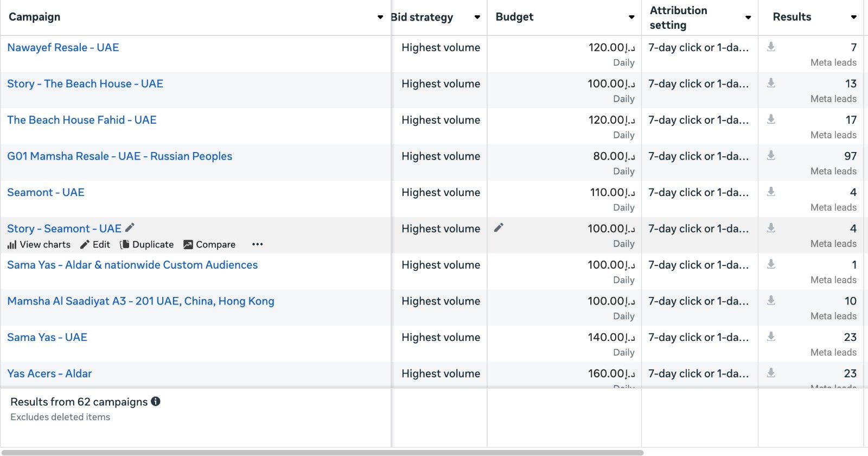Click Highest volume bid strategy for Seamont - UAE
This screenshot has height=456, width=868.
441,193
